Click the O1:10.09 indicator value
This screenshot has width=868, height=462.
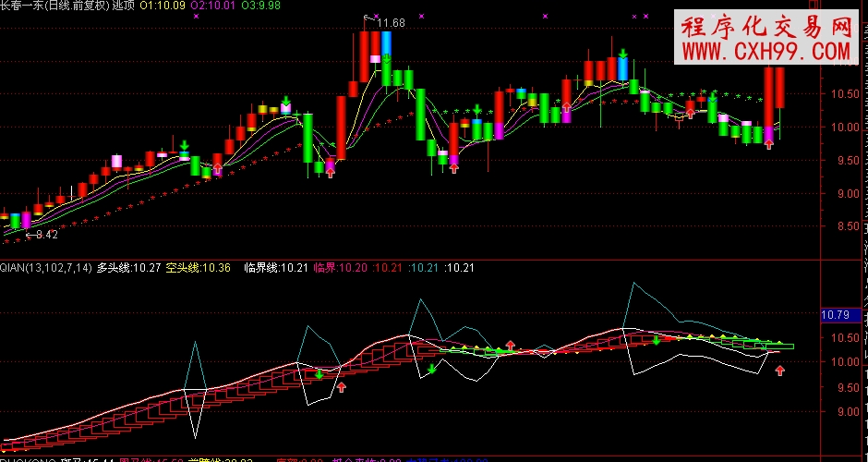(x=163, y=6)
